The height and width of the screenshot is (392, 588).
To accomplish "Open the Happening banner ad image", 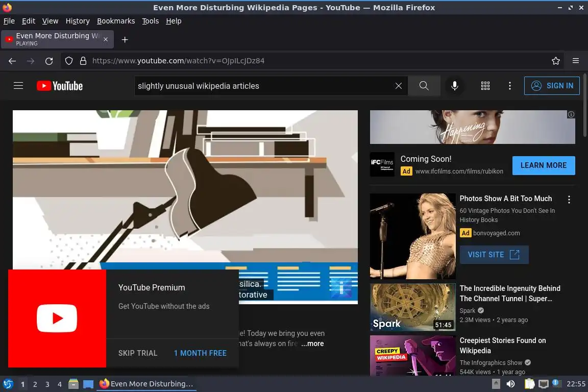I will click(473, 127).
